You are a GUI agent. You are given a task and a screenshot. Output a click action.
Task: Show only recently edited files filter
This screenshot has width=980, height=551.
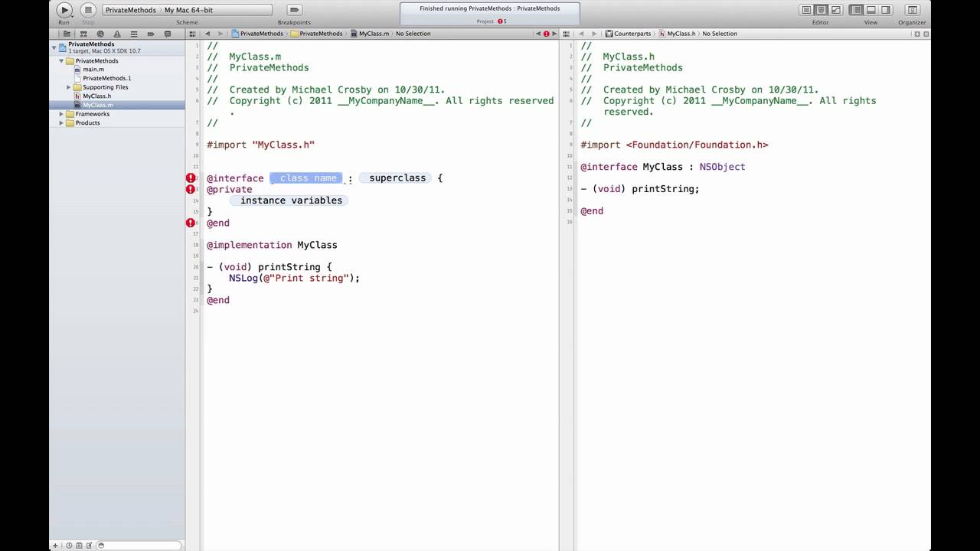click(69, 546)
